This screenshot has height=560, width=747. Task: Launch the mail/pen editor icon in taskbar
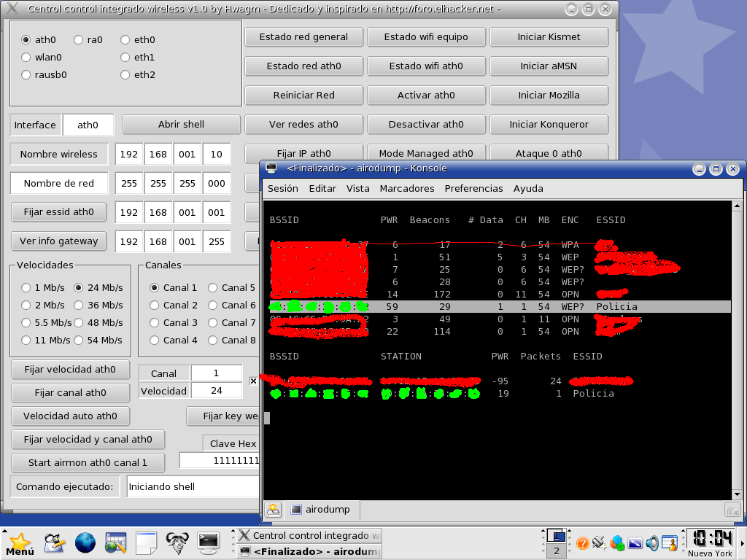click(x=55, y=542)
